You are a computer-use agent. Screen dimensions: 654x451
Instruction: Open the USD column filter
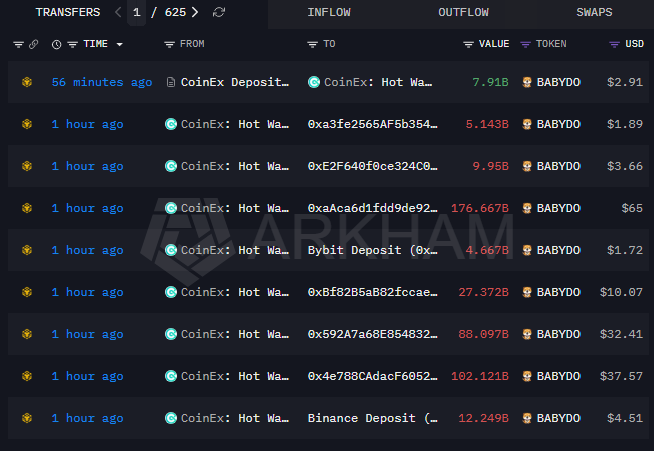614,44
